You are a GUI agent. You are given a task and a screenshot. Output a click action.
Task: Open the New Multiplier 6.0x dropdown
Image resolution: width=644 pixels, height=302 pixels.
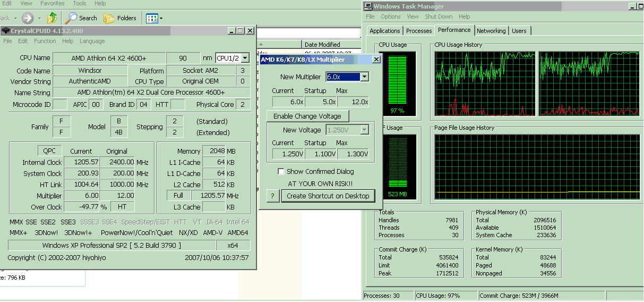364,77
